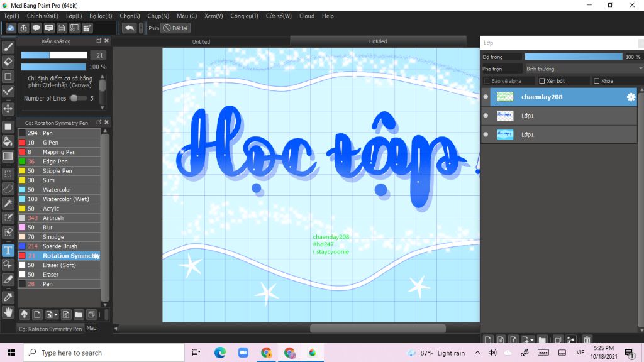Image resolution: width=644 pixels, height=362 pixels.
Task: Close Kiểm soát cọ panel
Action: [x=106, y=41]
